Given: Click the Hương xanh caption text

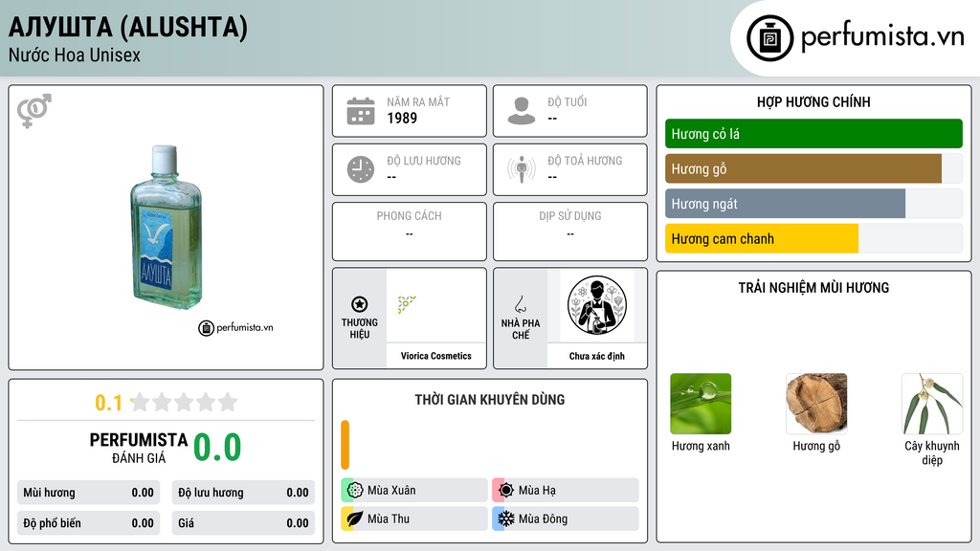Looking at the screenshot, I should [701, 446].
